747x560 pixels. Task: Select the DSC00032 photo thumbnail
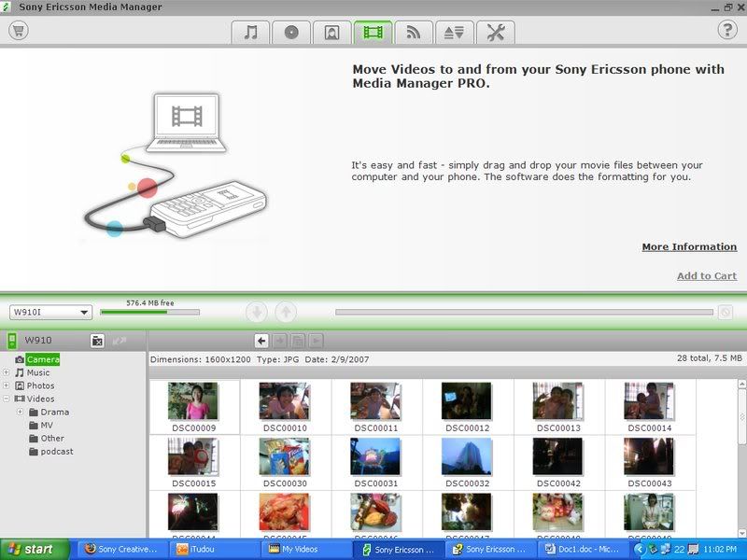point(467,457)
